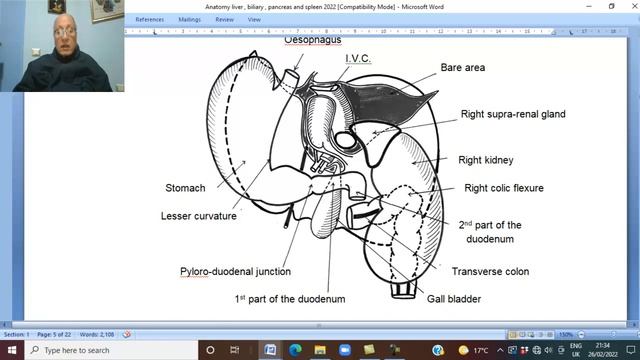This screenshot has width=640, height=360.
Task: Open Cortana circle icon on taskbar
Action: 210,350
